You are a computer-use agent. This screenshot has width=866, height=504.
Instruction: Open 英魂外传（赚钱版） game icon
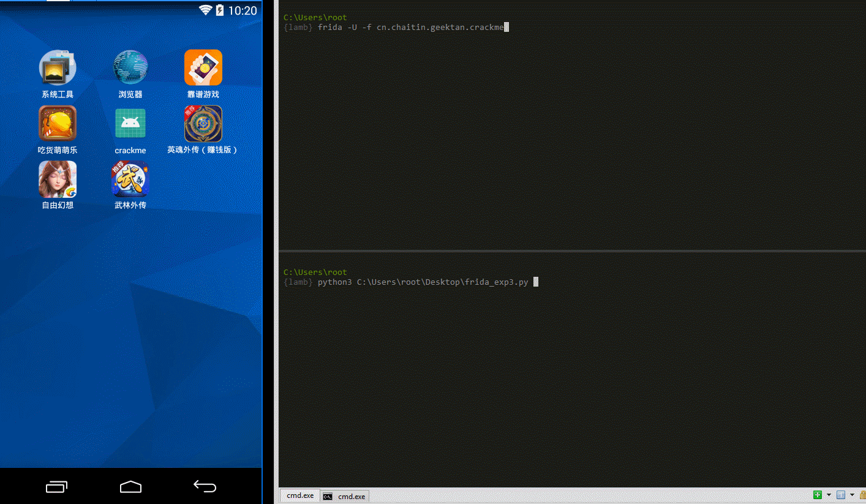point(203,123)
